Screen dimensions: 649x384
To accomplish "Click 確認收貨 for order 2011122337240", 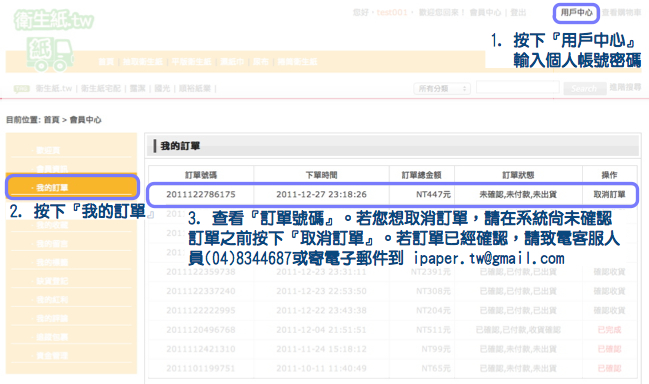I will [609, 291].
